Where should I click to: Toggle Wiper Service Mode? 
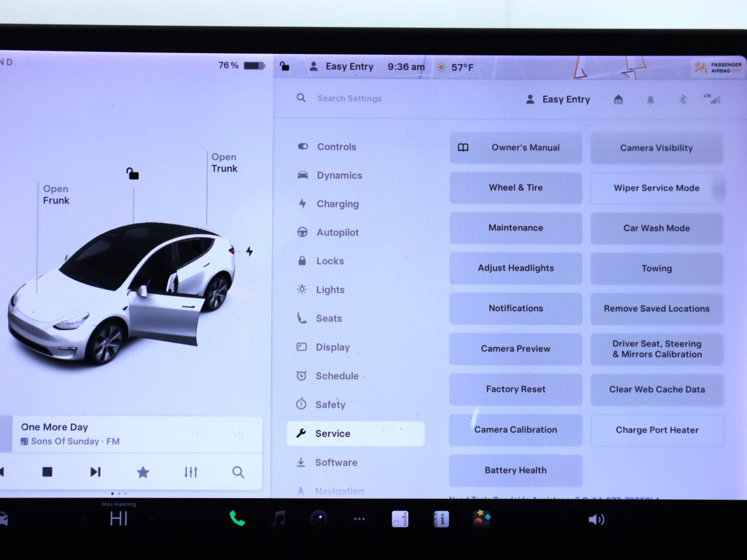(657, 188)
